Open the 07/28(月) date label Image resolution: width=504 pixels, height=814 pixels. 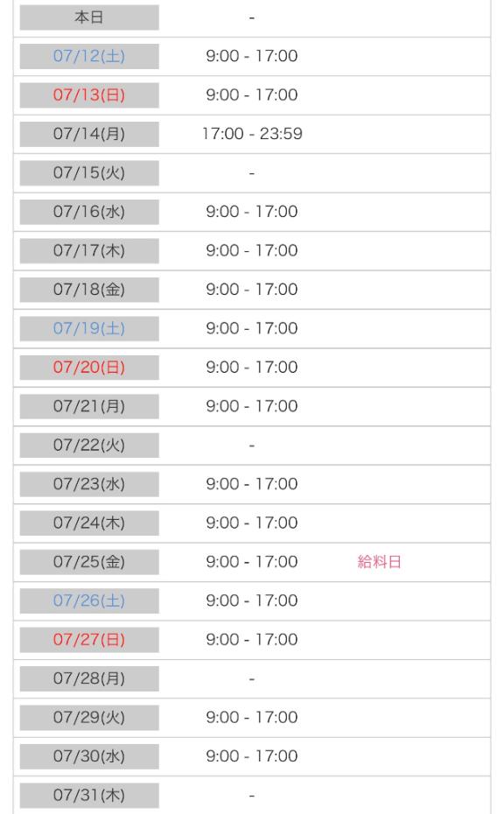coord(89,679)
